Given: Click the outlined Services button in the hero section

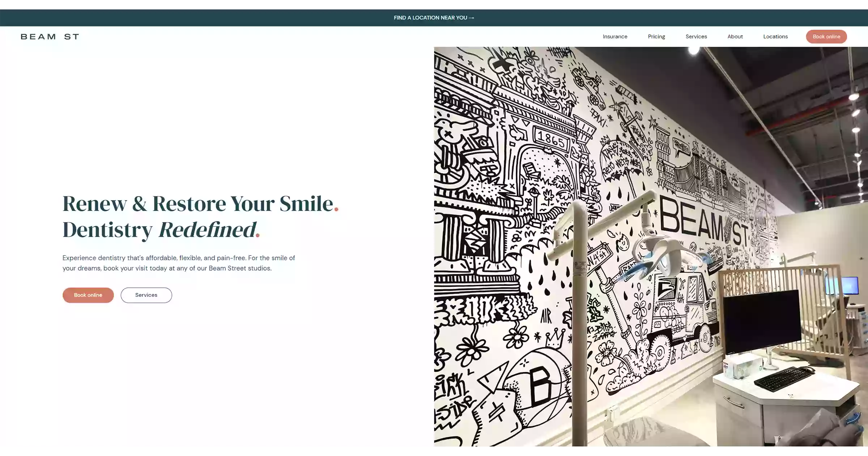Looking at the screenshot, I should click(x=146, y=295).
